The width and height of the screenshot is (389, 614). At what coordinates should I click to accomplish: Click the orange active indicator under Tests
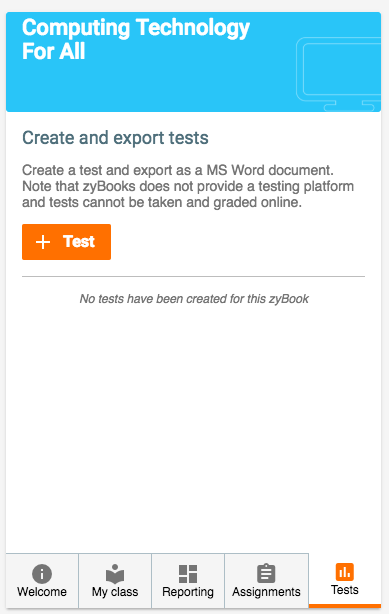(x=345, y=606)
